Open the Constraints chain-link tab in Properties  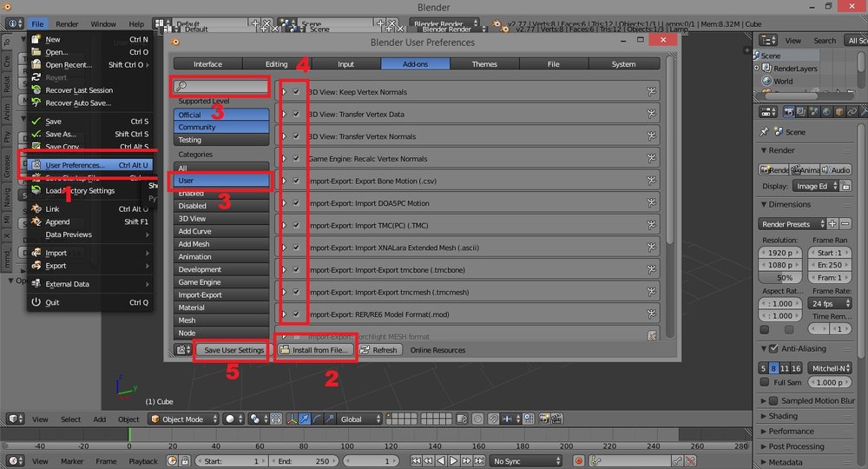click(x=852, y=112)
